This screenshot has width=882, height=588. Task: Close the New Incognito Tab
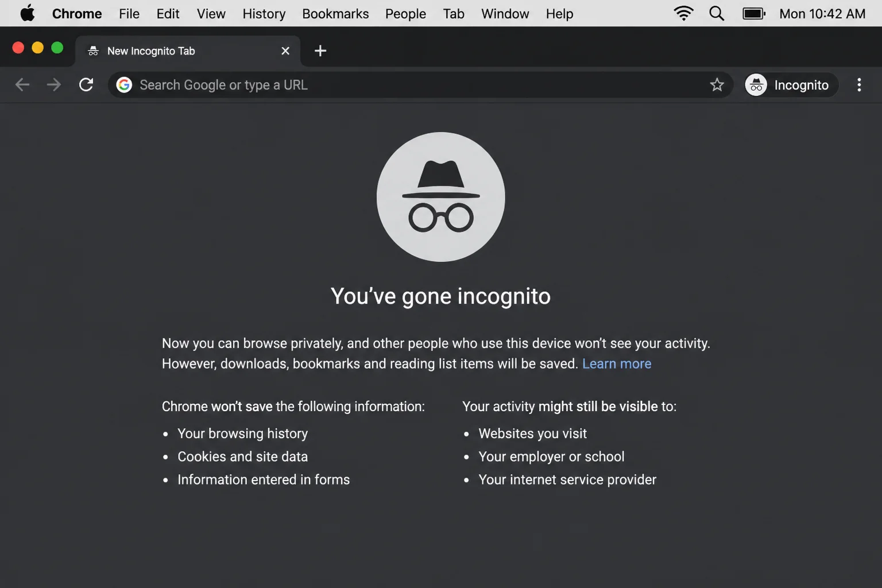coord(285,51)
